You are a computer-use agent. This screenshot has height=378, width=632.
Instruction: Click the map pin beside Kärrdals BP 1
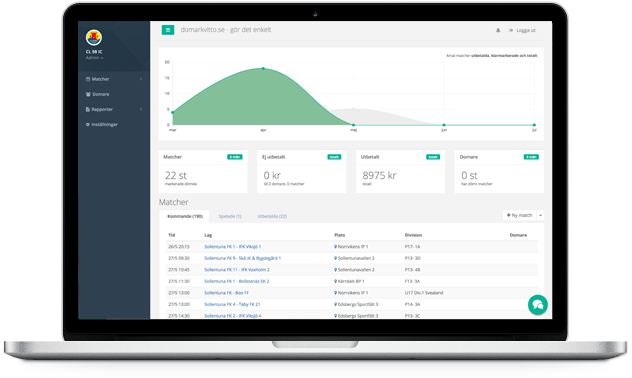(x=335, y=281)
